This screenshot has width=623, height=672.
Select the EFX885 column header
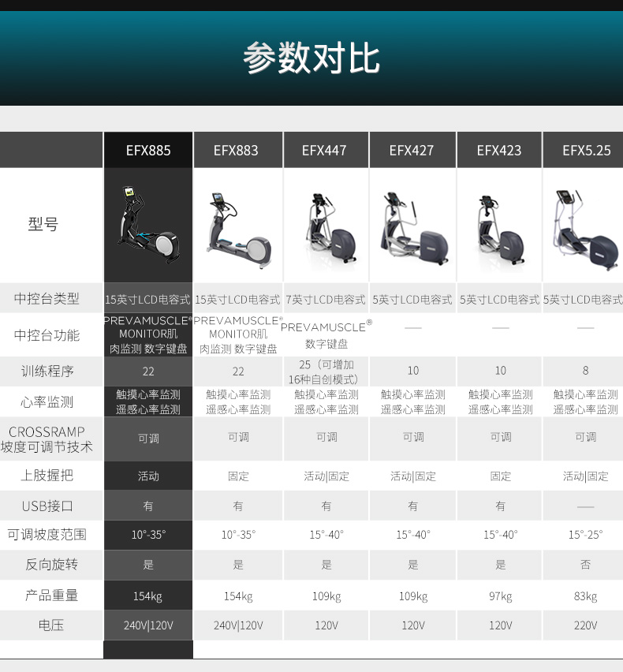[x=148, y=150]
